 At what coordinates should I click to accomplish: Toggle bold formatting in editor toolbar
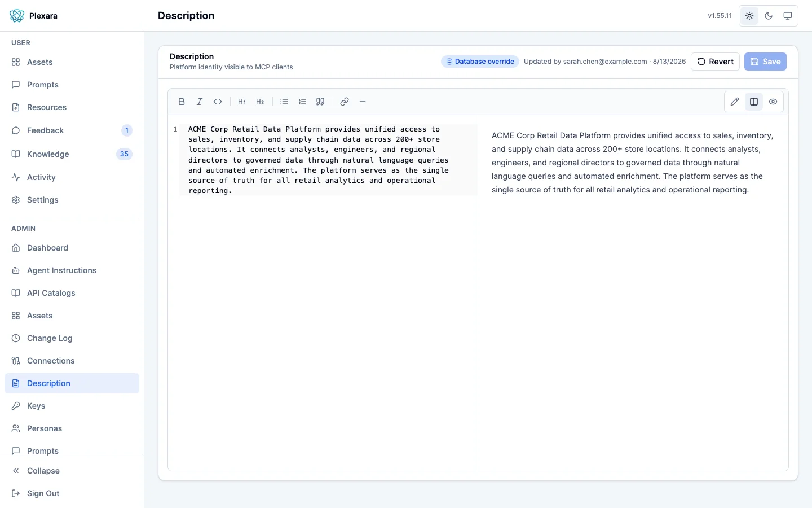tap(182, 102)
